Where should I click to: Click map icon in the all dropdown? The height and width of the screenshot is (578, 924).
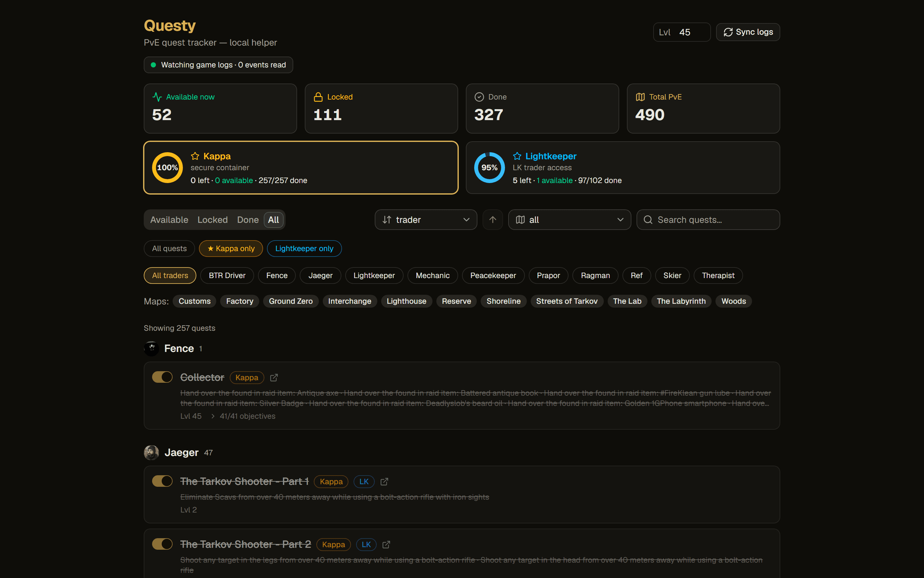pos(520,220)
